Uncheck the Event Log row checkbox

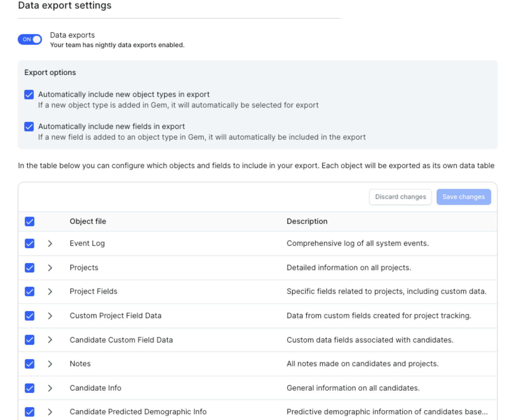click(x=30, y=244)
